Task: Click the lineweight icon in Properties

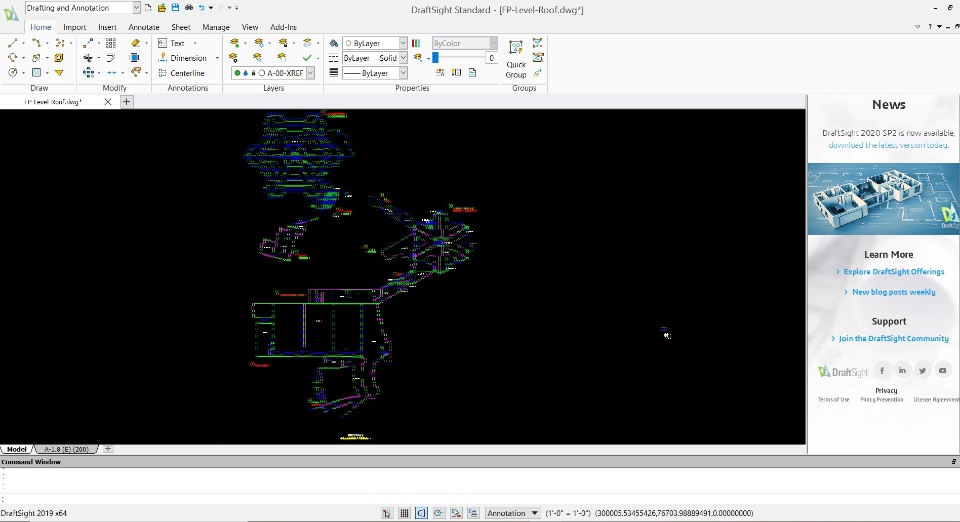Action: coord(334,72)
